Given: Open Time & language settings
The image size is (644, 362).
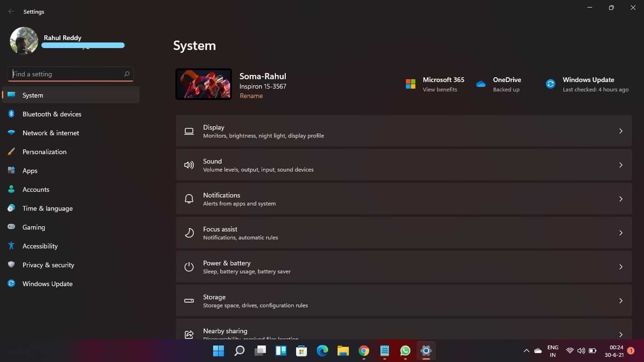Looking at the screenshot, I should click(x=71, y=208).
